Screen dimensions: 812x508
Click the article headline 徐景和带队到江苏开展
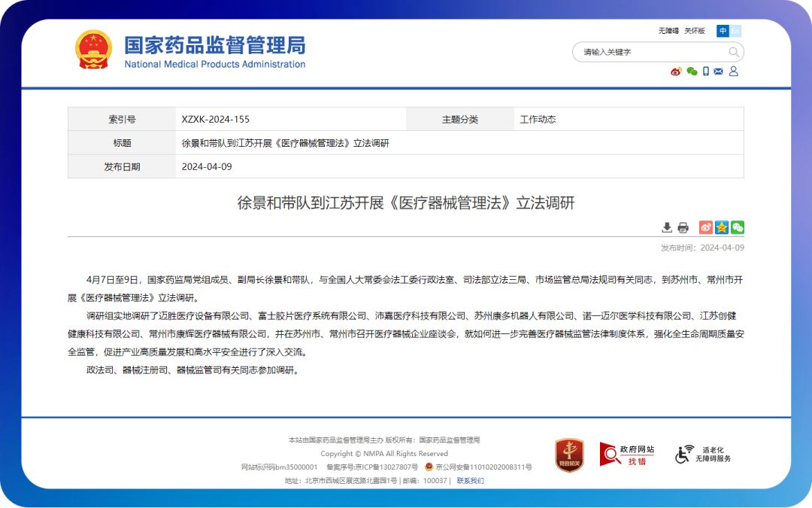(406, 202)
